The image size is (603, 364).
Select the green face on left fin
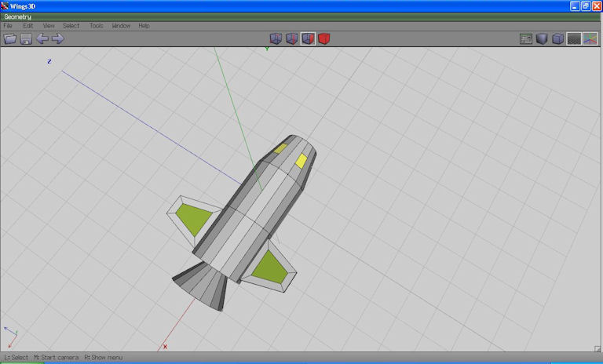coord(194,219)
